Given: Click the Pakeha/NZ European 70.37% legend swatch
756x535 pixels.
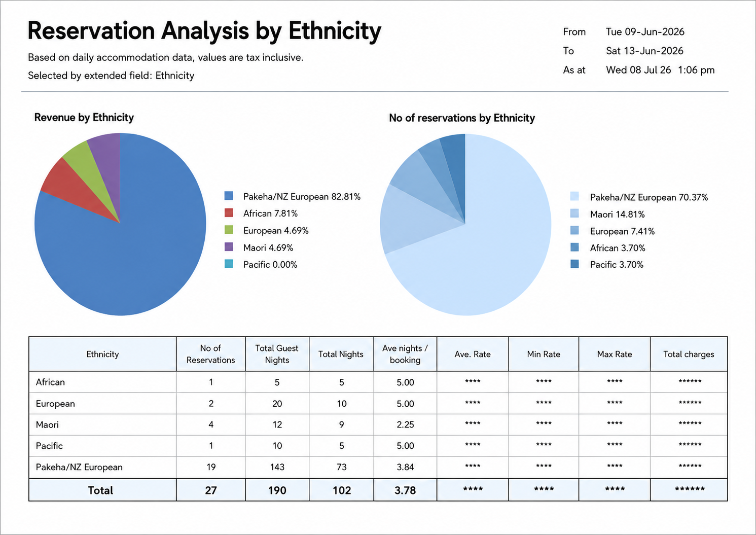Looking at the screenshot, I should [x=574, y=196].
